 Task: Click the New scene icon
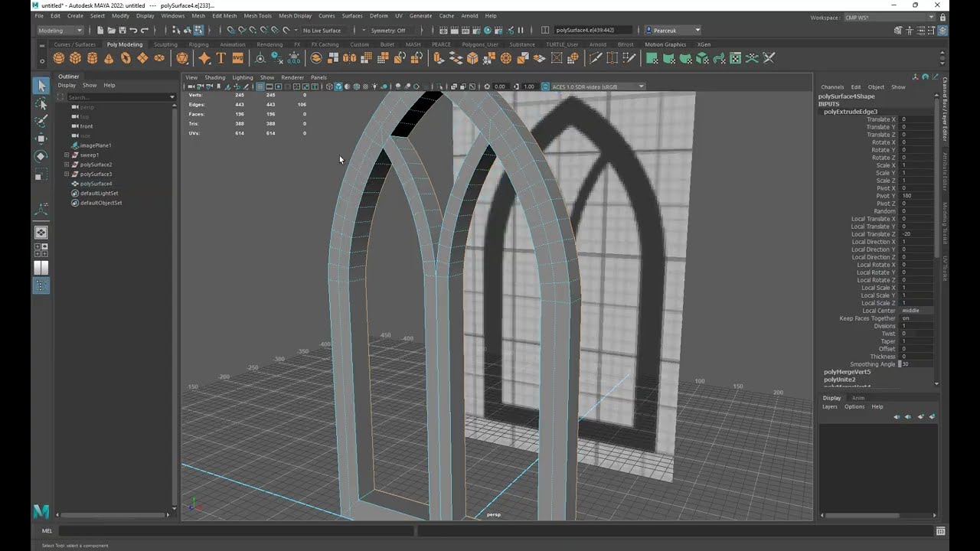pyautogui.click(x=100, y=30)
